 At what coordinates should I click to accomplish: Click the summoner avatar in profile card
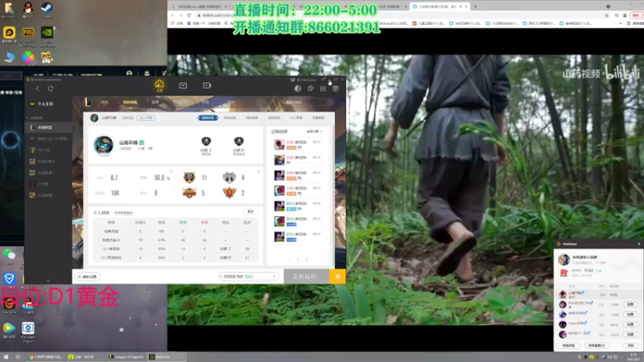click(104, 146)
